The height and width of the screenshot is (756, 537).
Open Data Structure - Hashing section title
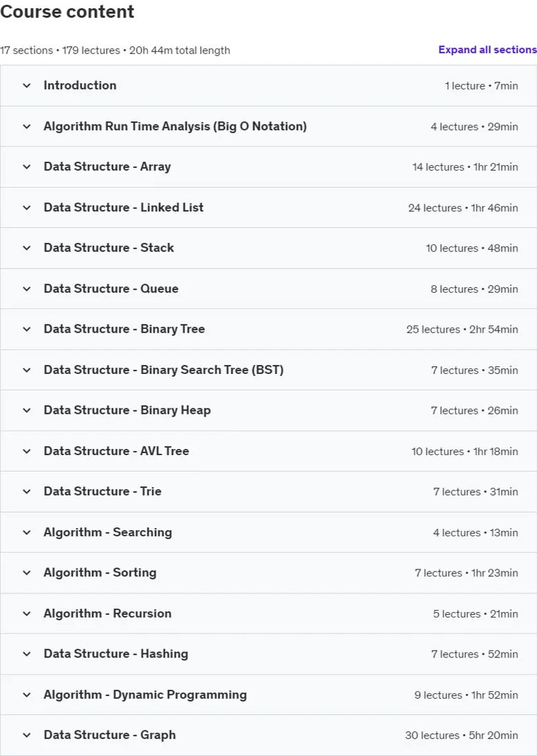[x=116, y=654]
